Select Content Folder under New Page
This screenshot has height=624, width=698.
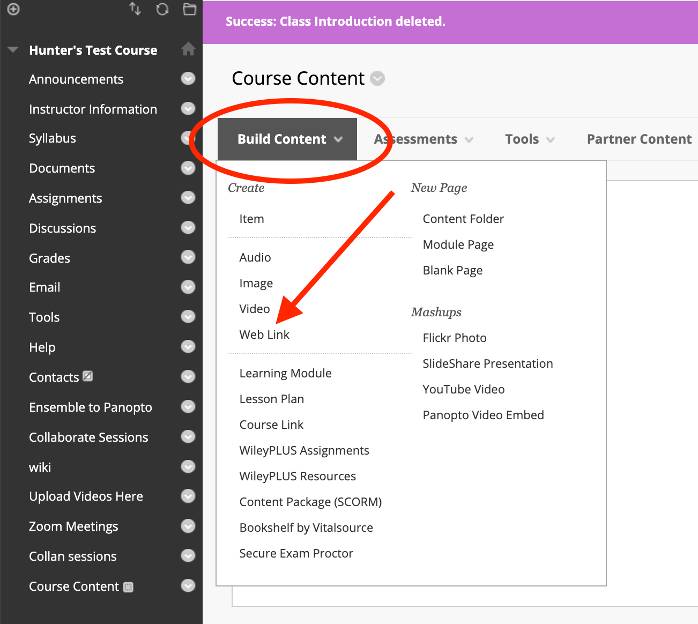(463, 219)
